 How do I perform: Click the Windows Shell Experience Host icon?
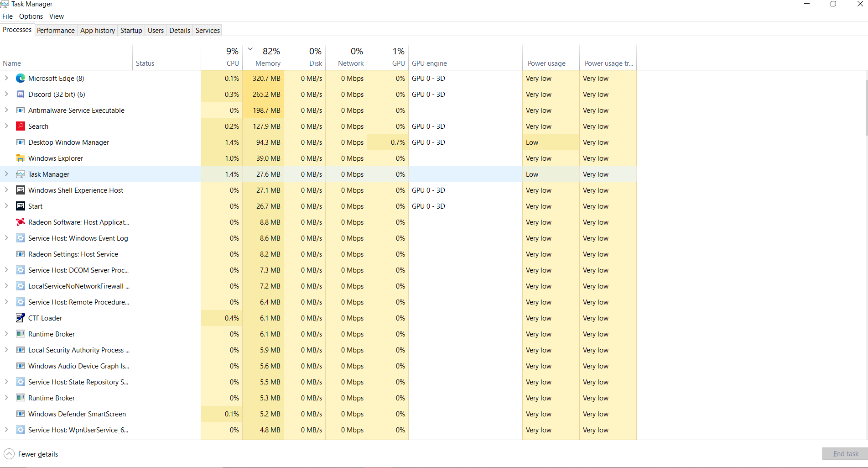pos(21,190)
